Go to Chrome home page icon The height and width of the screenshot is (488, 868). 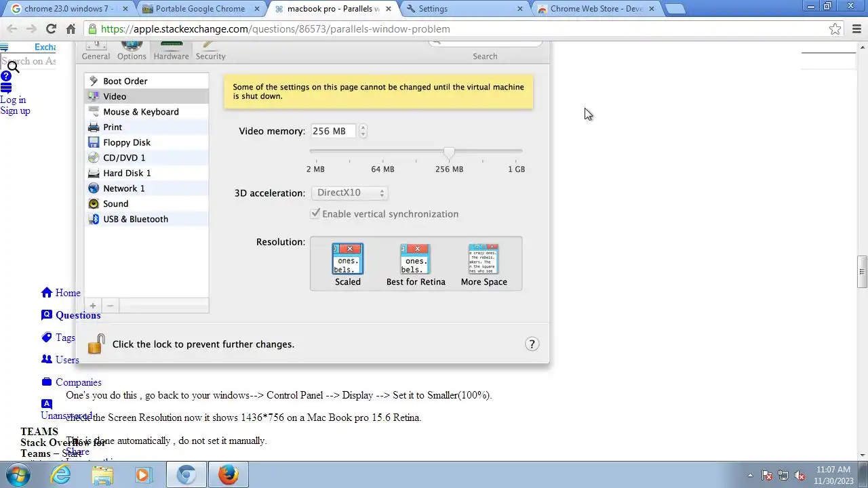(x=71, y=28)
